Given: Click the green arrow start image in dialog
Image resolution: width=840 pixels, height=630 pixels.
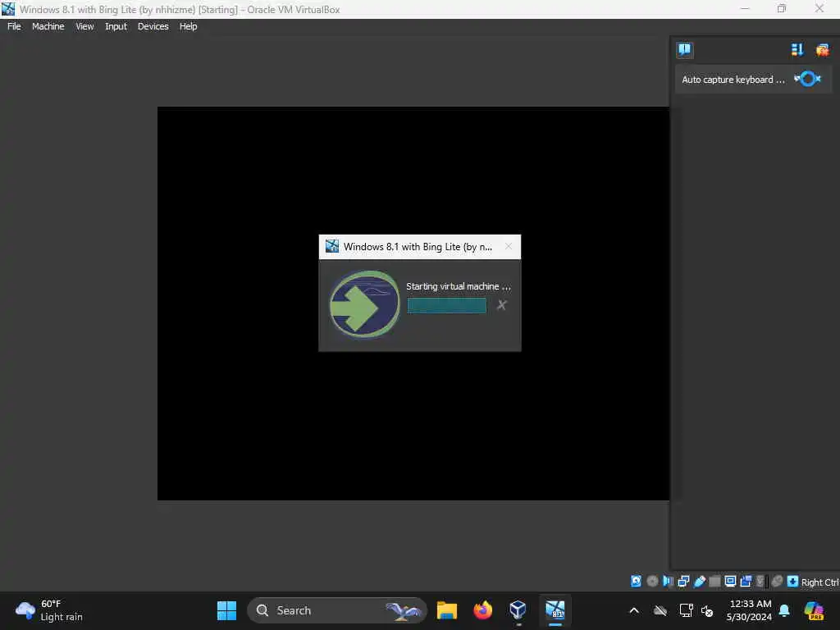Looking at the screenshot, I should click(364, 304).
